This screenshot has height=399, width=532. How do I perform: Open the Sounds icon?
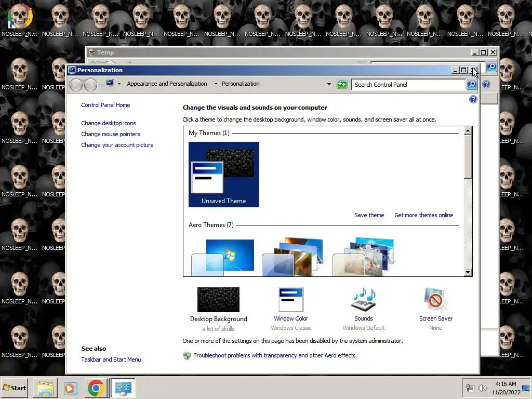tap(363, 300)
